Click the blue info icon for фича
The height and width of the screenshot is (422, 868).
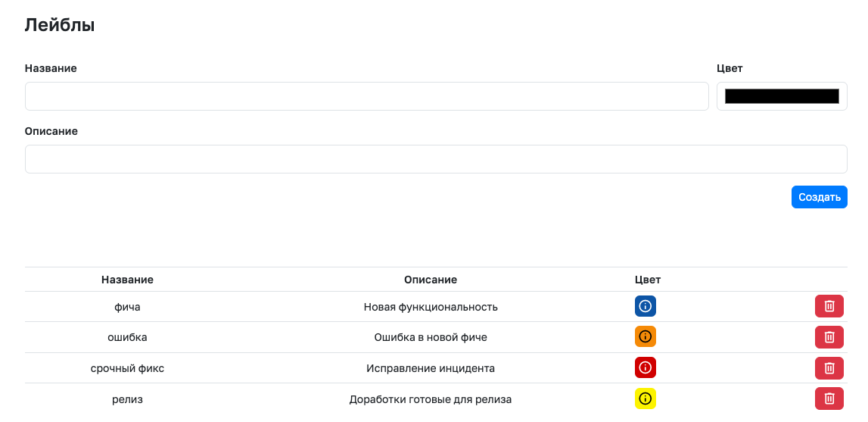coord(645,306)
